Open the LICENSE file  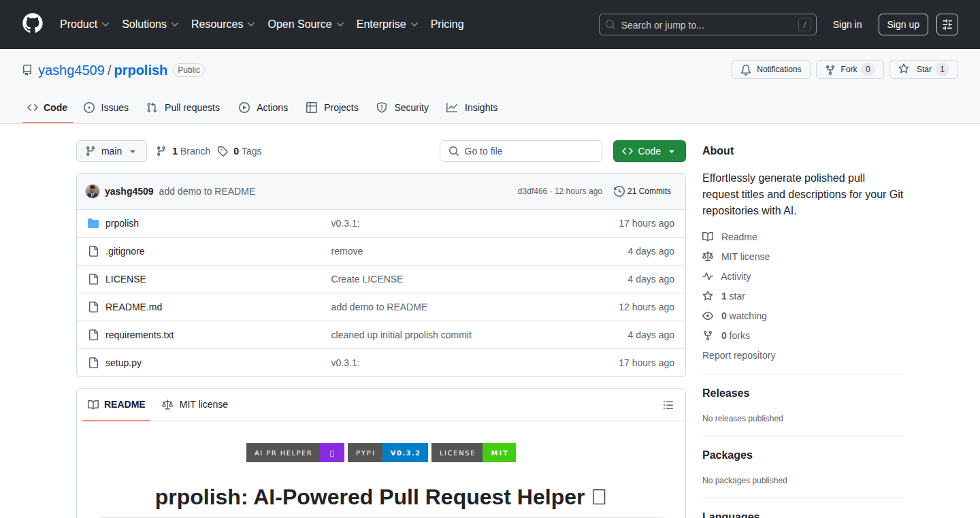[126, 279]
